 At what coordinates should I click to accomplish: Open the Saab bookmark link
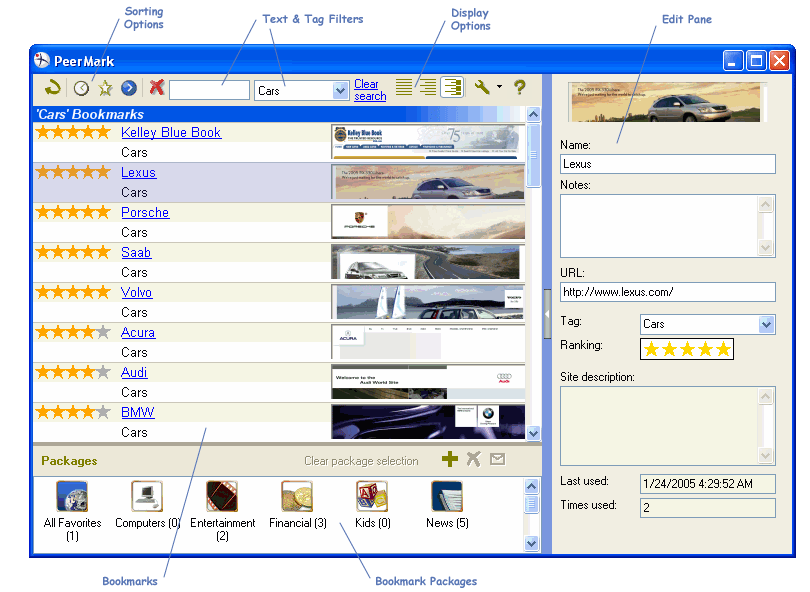tap(136, 253)
